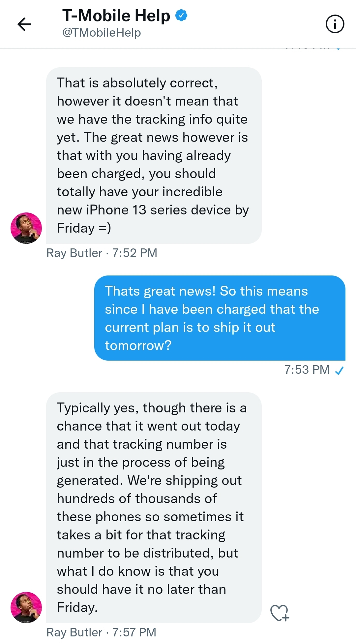The width and height of the screenshot is (356, 644).
Task: Add reaction with heart-plus icon
Action: pos(280,613)
